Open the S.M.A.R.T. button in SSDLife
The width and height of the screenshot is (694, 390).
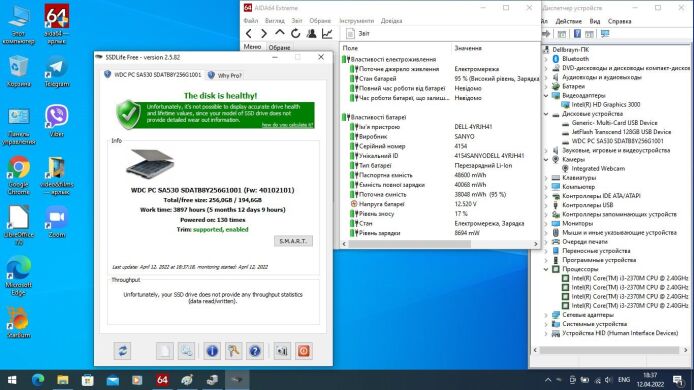293,241
